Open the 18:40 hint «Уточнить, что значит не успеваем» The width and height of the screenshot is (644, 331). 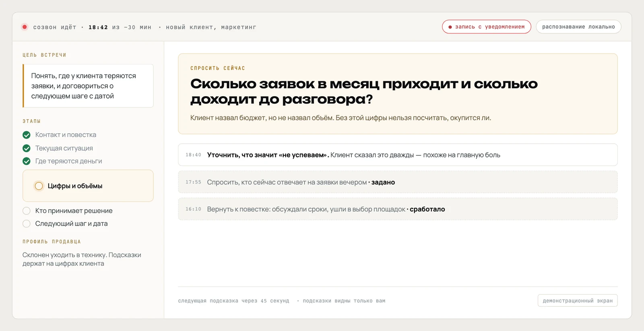pos(398,155)
